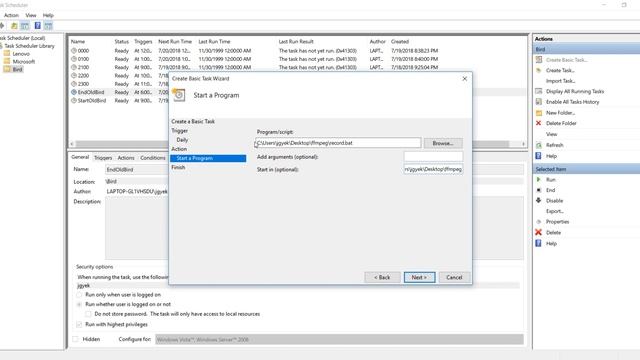Open the View submenu in Actions pane
The height and width of the screenshot is (360, 640).
tap(551, 134)
